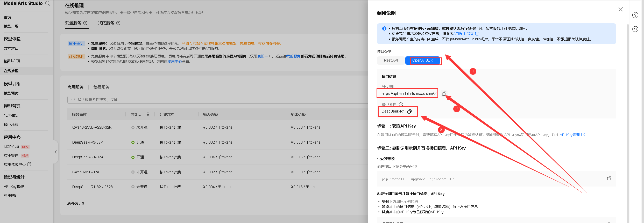Open 文本对话 in the sidebar
This screenshot has height=223, width=644.
point(11,48)
